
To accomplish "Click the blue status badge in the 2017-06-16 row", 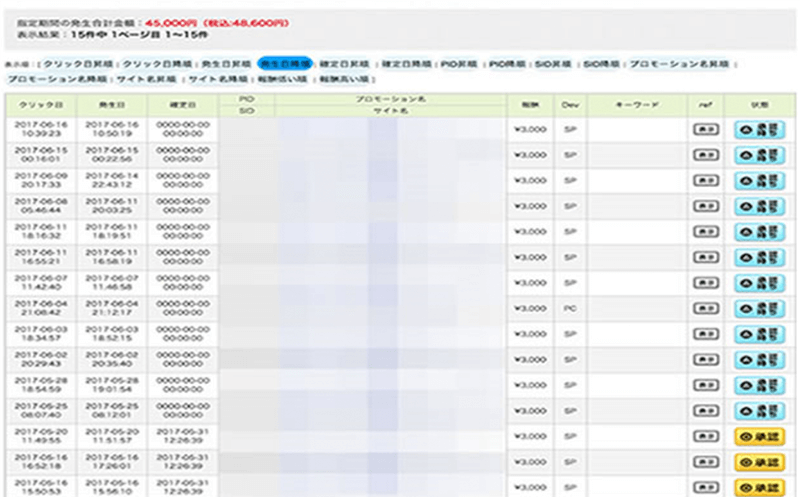I will coord(758,129).
